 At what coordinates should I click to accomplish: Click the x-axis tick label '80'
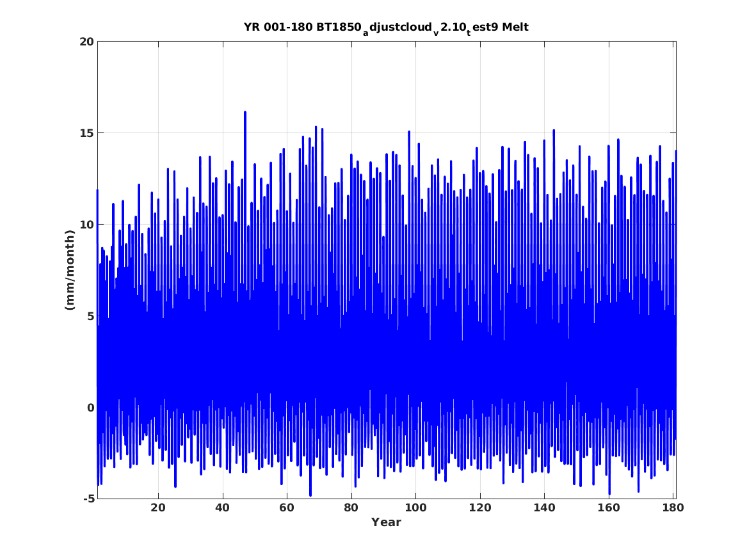point(351,508)
